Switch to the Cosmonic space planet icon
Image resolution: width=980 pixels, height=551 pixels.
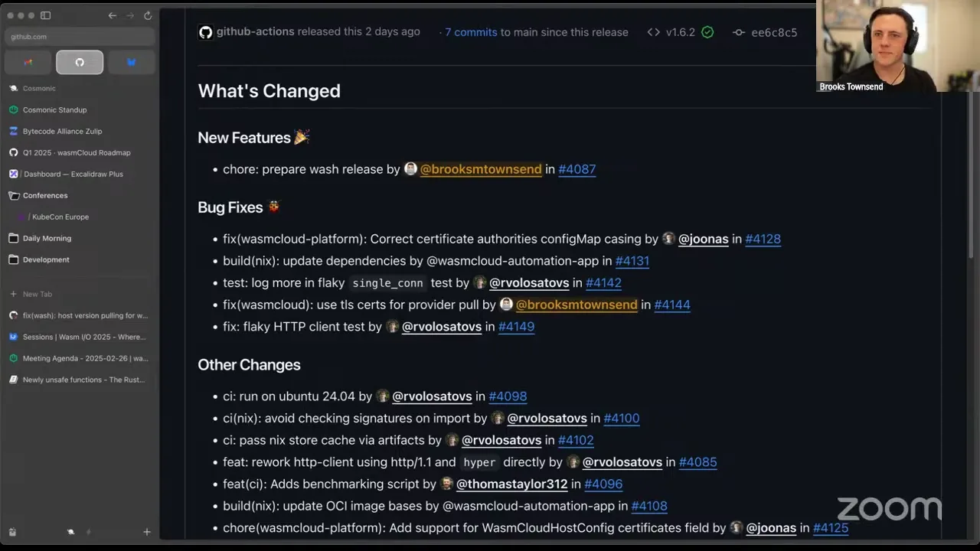click(x=70, y=532)
